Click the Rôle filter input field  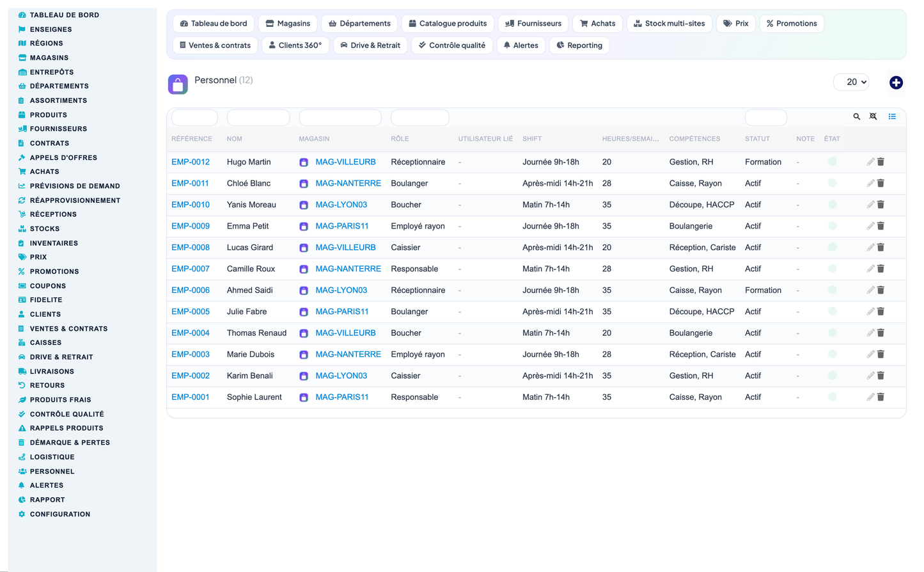coord(419,118)
